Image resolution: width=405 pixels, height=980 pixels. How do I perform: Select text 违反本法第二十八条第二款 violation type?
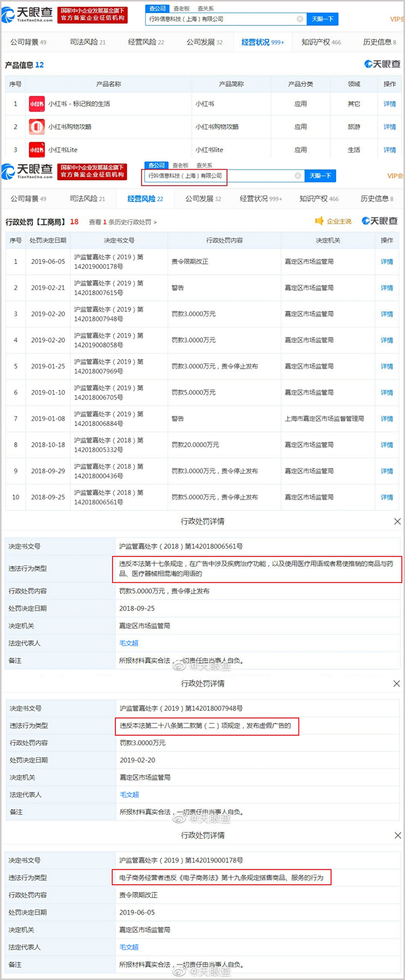pos(205,725)
